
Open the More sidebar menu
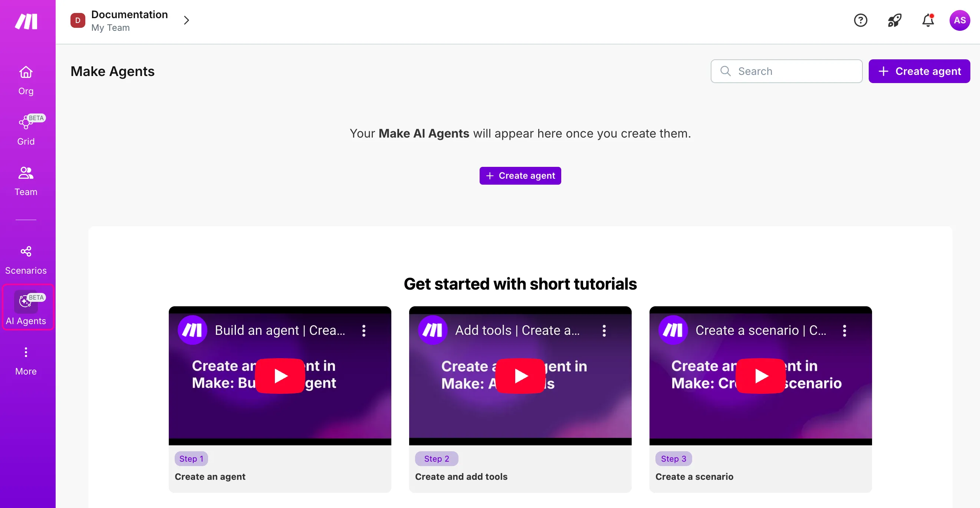(x=26, y=361)
